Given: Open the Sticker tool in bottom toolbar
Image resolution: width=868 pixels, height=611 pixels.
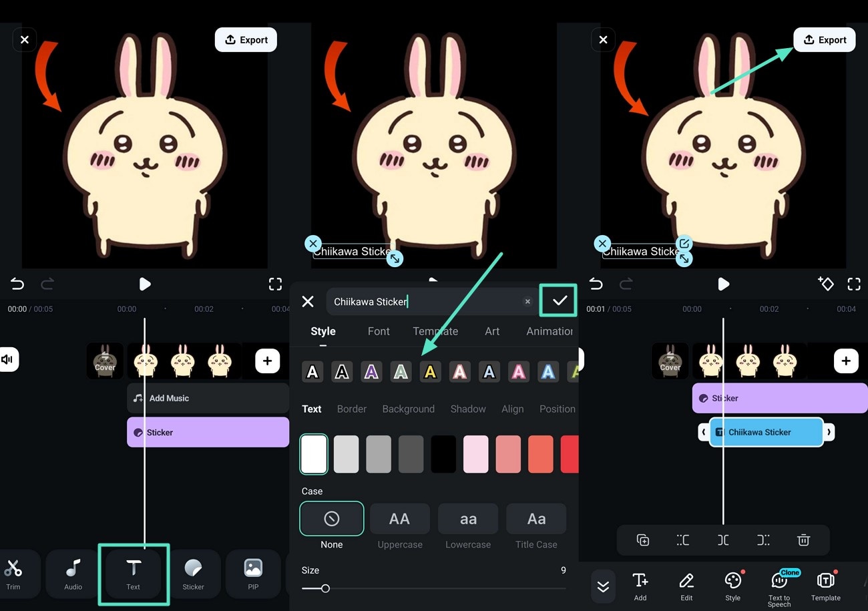Looking at the screenshot, I should (x=194, y=574).
